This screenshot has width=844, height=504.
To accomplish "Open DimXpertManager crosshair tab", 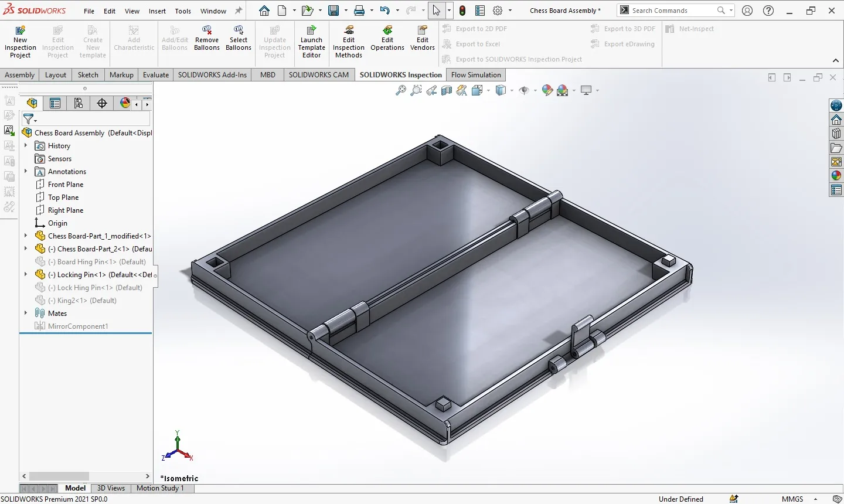I will [102, 104].
